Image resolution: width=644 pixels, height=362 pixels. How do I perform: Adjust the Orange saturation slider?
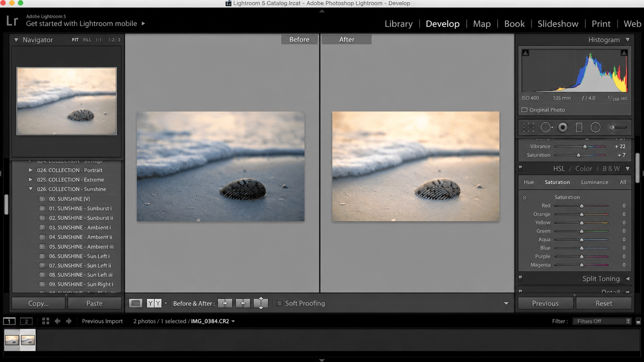click(x=582, y=215)
